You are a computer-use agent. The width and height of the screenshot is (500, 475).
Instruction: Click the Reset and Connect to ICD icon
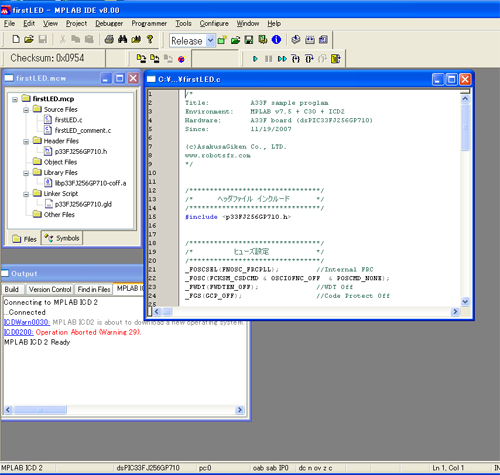click(181, 59)
